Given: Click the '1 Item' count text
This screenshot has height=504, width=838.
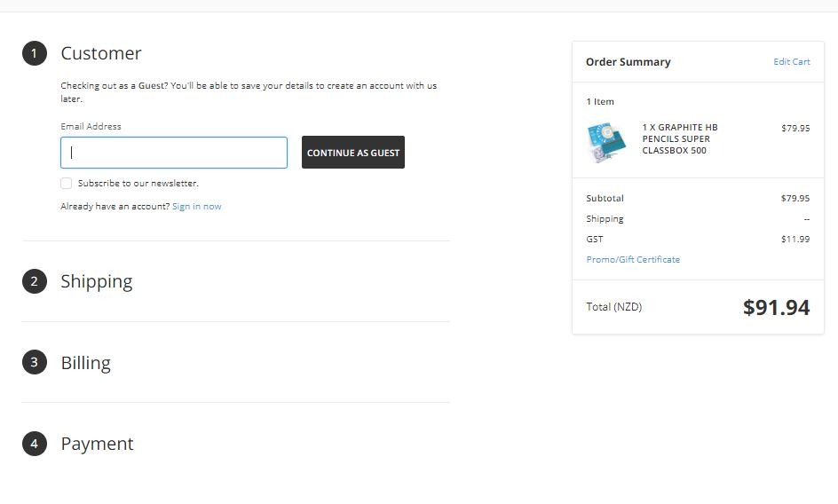Looking at the screenshot, I should point(600,102).
